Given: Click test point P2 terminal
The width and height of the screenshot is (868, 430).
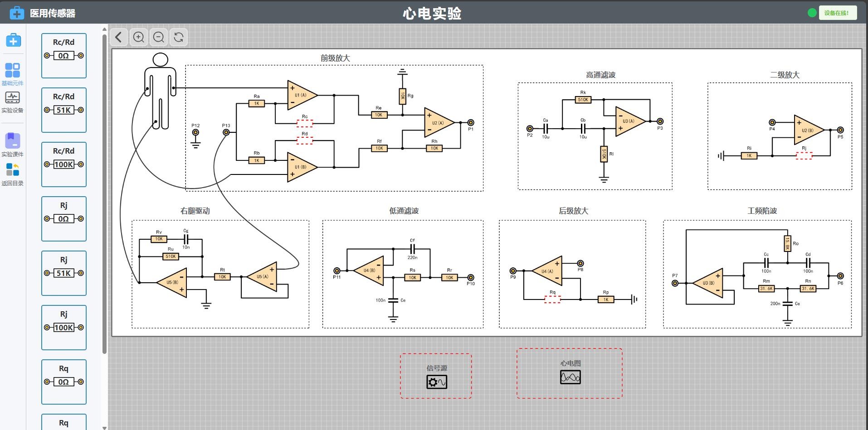Looking at the screenshot, I should (530, 129).
